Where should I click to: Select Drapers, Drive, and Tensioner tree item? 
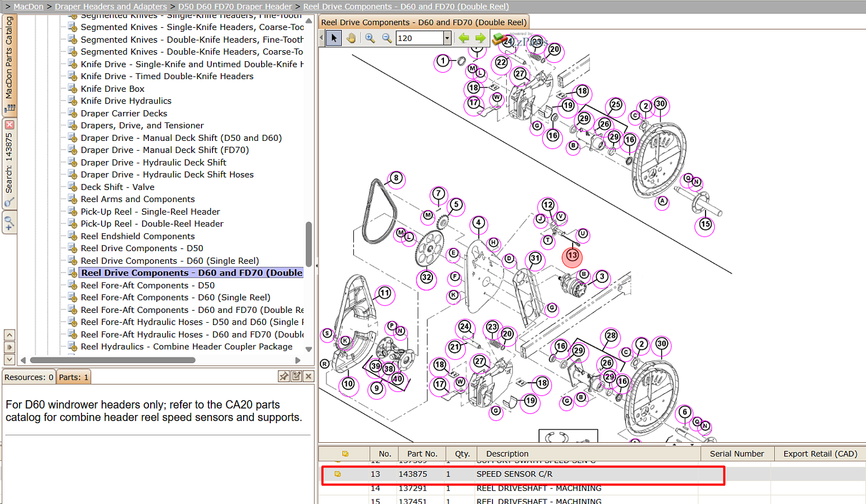pos(142,126)
